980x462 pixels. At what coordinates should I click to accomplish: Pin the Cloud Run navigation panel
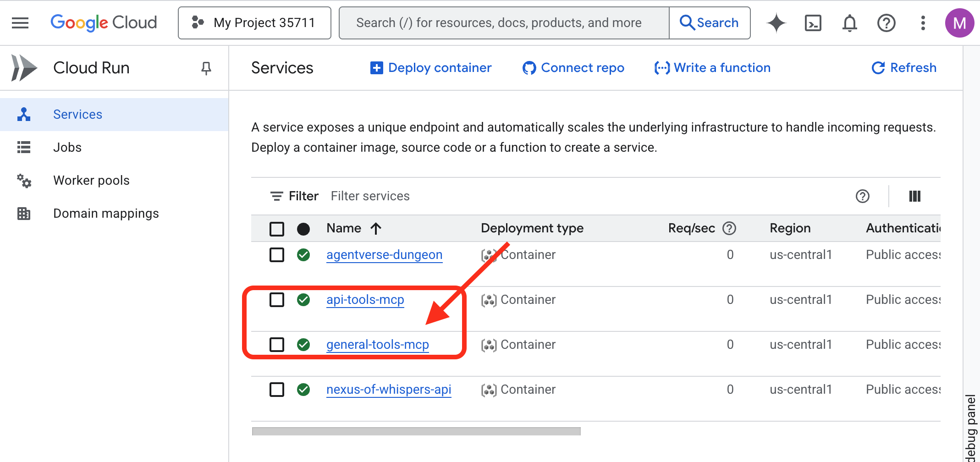[206, 68]
